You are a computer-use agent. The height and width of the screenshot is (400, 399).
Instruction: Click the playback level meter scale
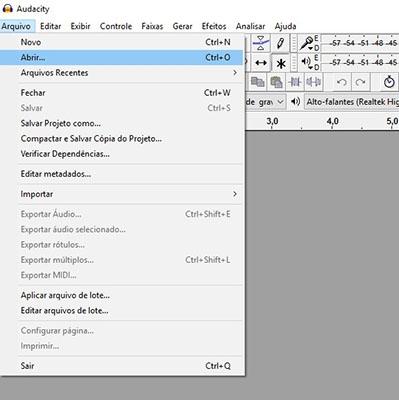(360, 62)
